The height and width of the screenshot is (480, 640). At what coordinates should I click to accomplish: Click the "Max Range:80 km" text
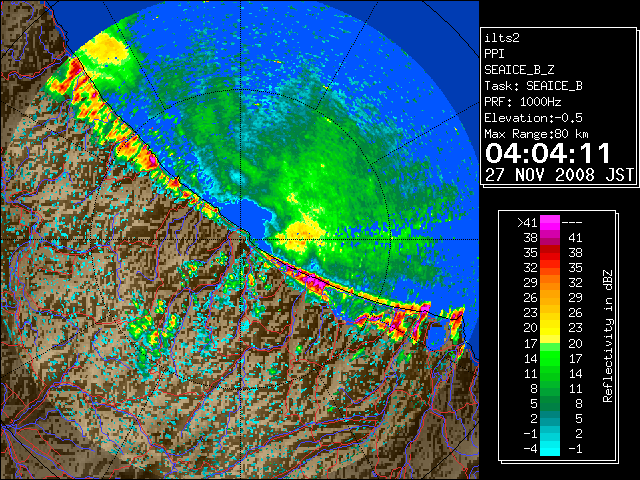(x=536, y=134)
